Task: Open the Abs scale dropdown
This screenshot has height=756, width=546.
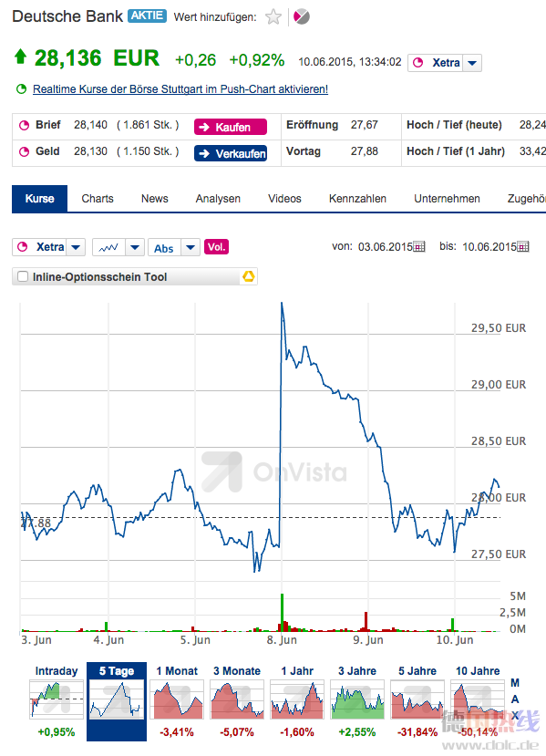Action: [191, 247]
